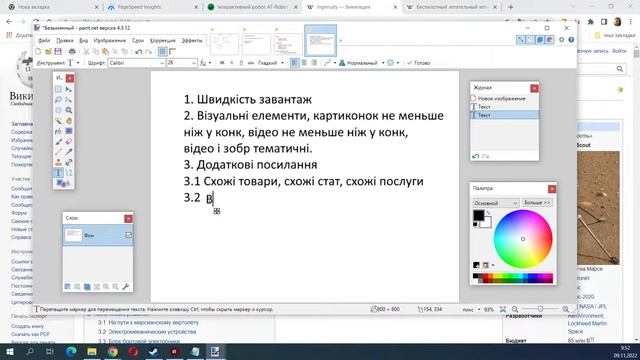Select the Color Picker tool
Screen dimensions: 640x360
click(x=69, y=152)
